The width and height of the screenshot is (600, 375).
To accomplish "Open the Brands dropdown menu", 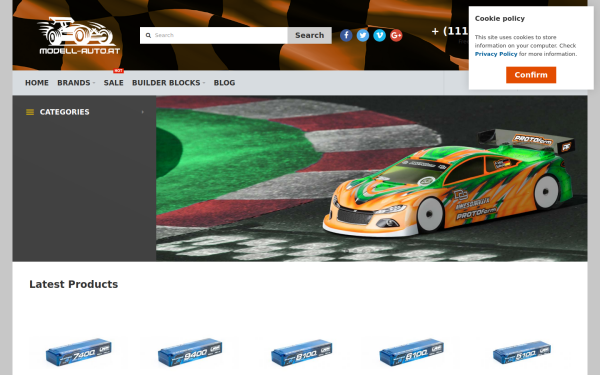I will 76,83.
